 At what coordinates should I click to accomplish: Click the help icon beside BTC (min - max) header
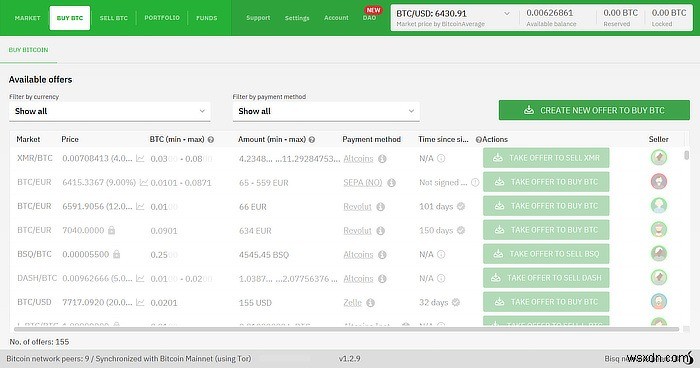pyautogui.click(x=211, y=140)
